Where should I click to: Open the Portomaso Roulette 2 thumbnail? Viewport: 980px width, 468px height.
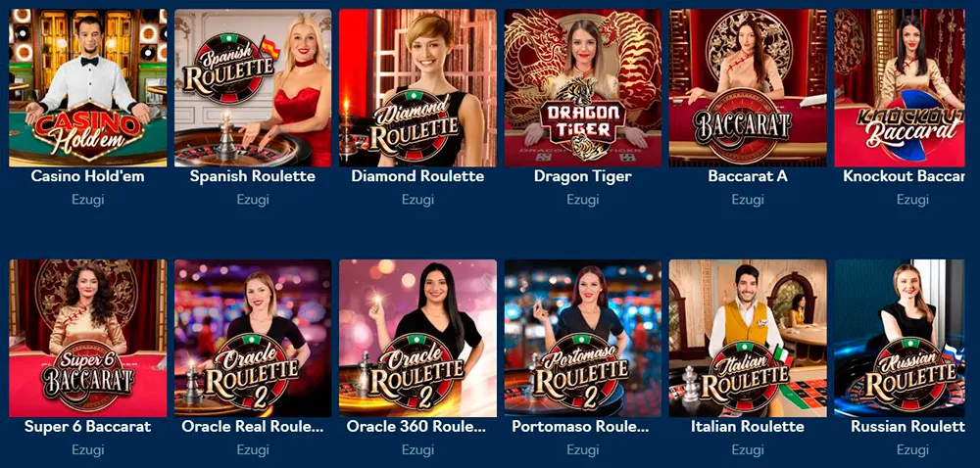pos(582,338)
